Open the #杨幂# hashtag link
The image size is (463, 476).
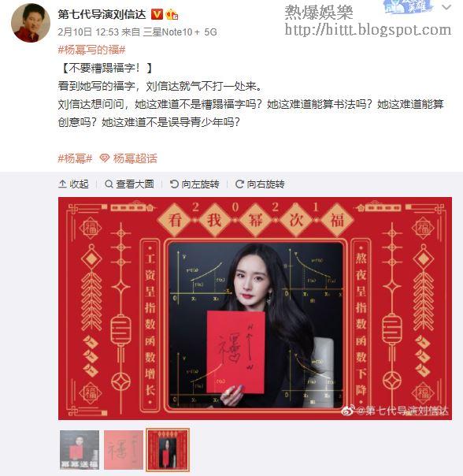[75, 158]
